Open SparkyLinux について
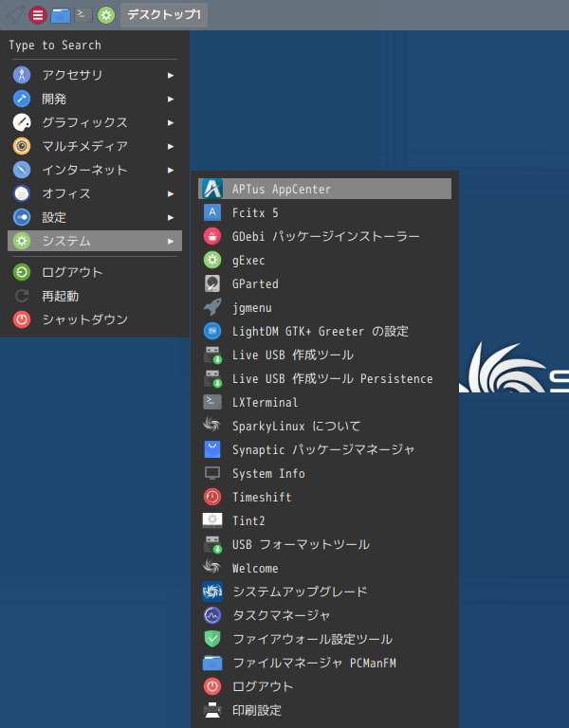 [324, 426]
